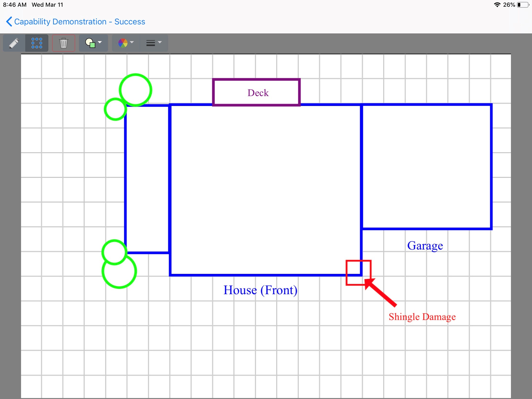
Task: Navigate back via Capability Demonstration - Success link
Action: pyautogui.click(x=79, y=22)
